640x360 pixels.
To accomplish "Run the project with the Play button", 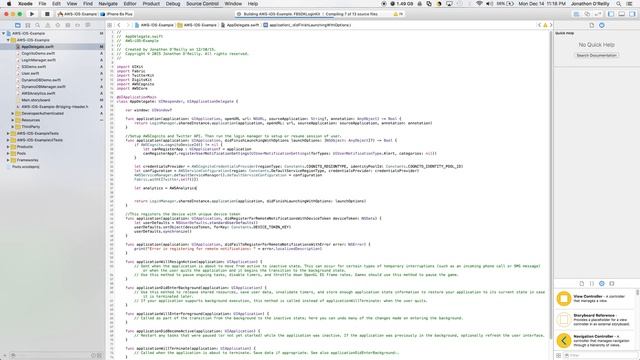I will tap(32, 14).
